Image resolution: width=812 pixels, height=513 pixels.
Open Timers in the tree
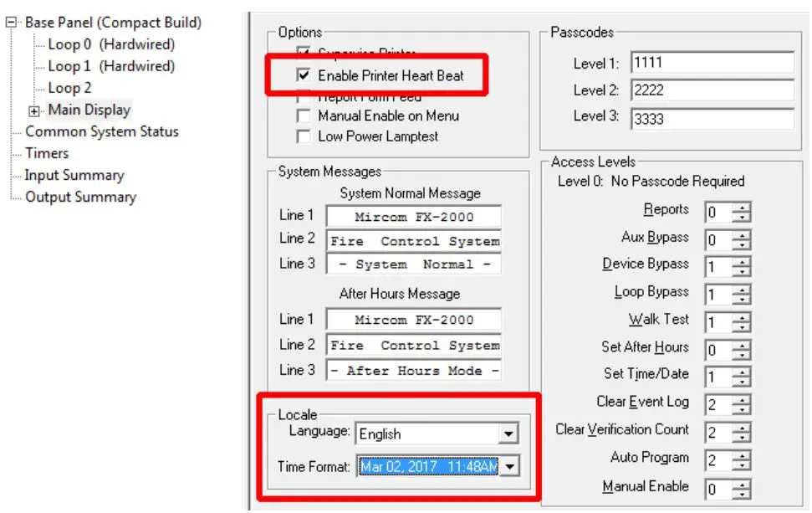pyautogui.click(x=47, y=153)
